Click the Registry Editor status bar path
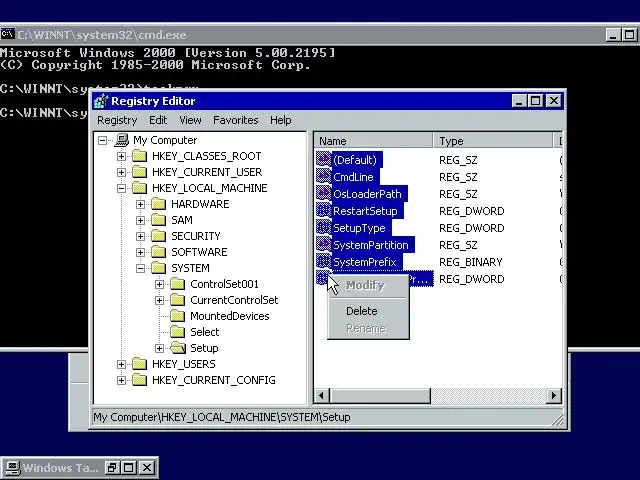 click(222, 417)
